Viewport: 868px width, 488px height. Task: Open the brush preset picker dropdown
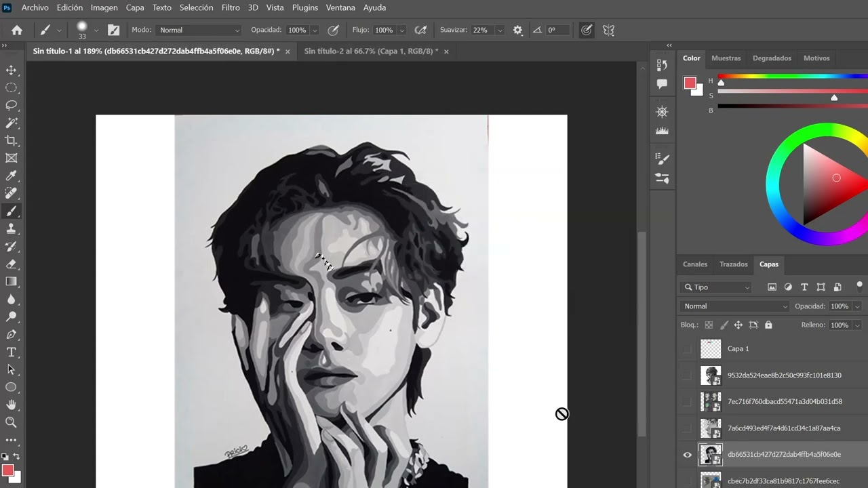coord(96,30)
